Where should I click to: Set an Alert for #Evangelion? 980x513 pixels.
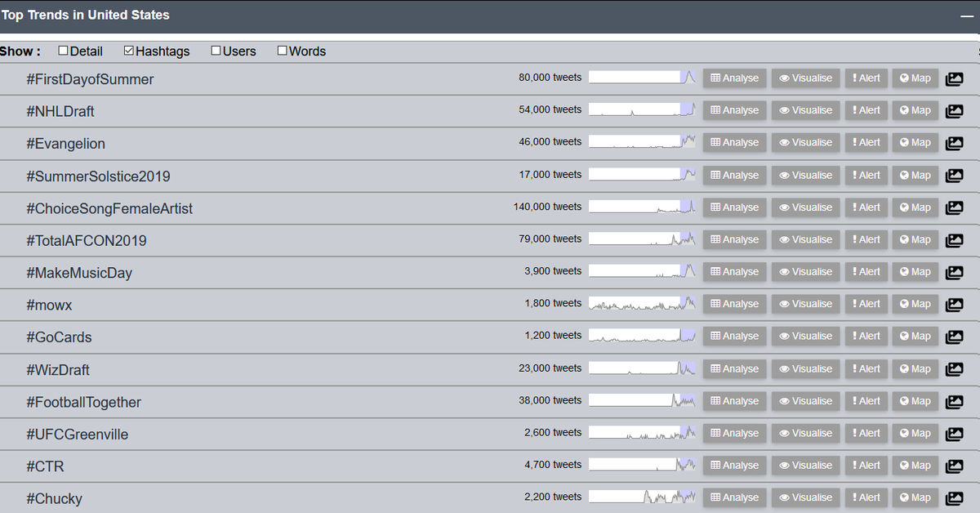866,142
